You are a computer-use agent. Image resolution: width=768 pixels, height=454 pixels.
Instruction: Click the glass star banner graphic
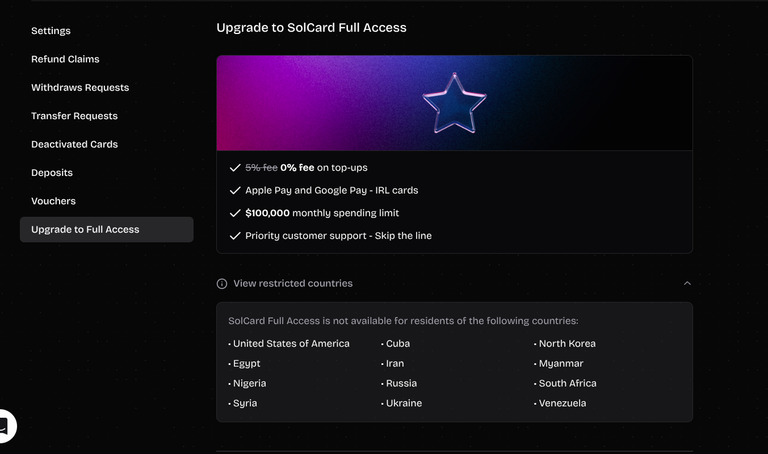455,103
